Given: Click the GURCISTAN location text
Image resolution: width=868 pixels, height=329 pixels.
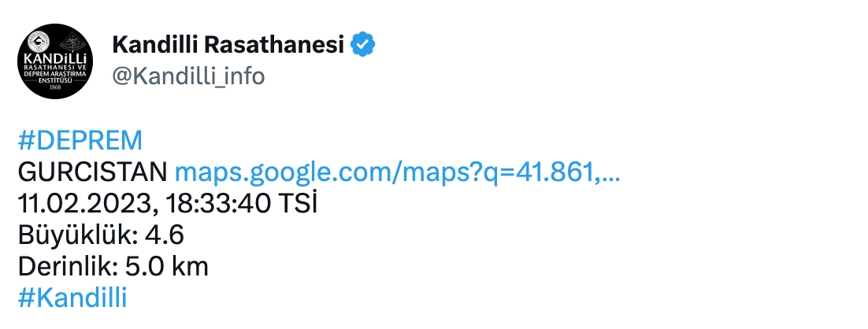Looking at the screenshot, I should [x=92, y=172].
